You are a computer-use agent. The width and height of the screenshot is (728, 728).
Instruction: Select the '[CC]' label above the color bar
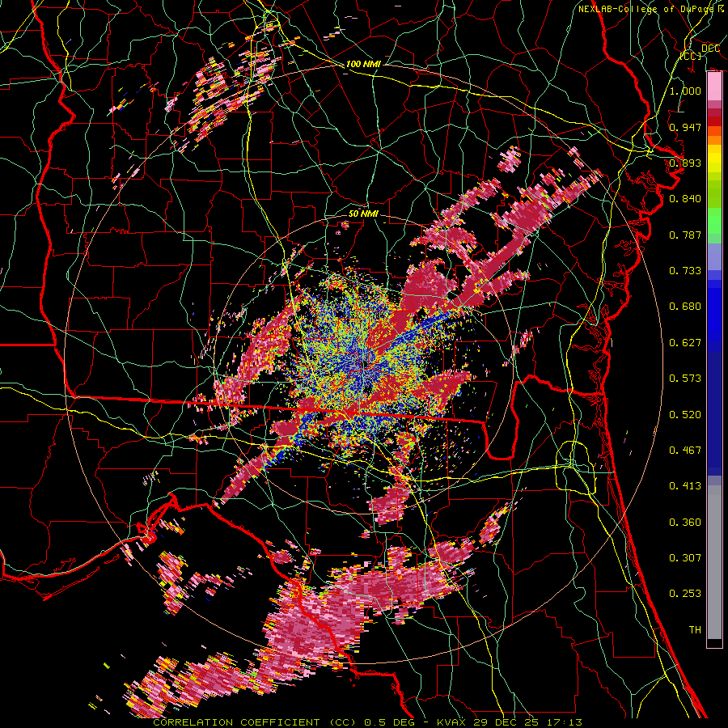click(x=691, y=56)
